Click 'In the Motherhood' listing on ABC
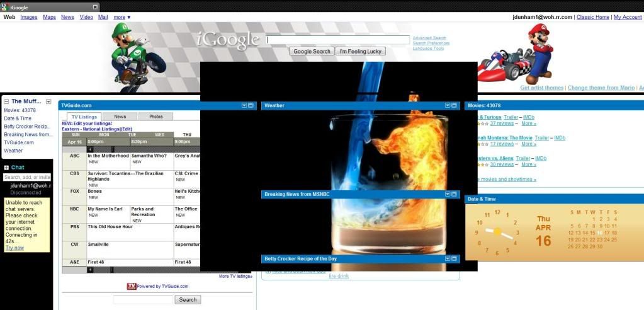This screenshot has width=644, height=310. [x=108, y=156]
